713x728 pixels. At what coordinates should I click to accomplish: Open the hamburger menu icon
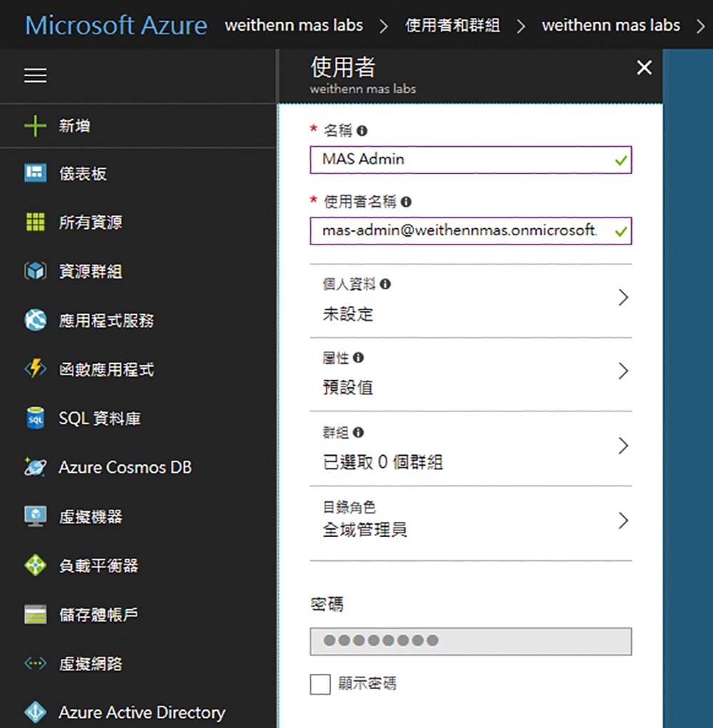click(x=35, y=75)
